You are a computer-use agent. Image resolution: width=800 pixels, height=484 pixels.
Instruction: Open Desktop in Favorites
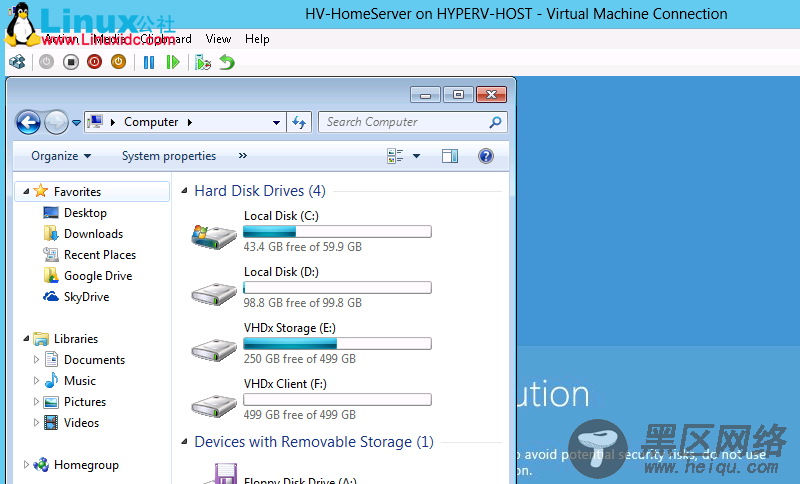85,213
